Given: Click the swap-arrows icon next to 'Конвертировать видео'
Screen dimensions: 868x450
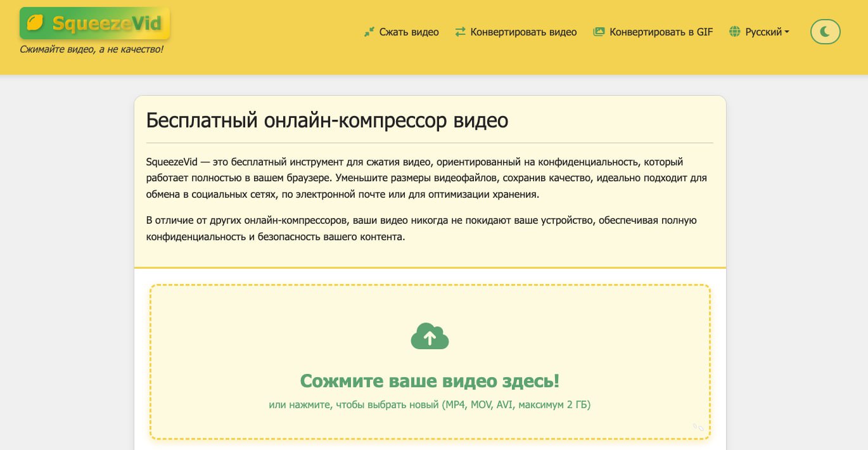Looking at the screenshot, I should 461,31.
